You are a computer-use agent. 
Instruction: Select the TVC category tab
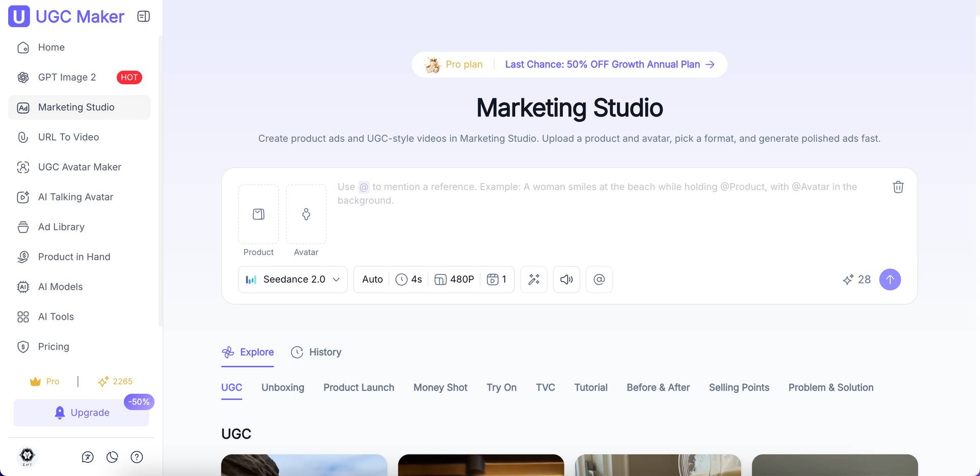(x=546, y=388)
